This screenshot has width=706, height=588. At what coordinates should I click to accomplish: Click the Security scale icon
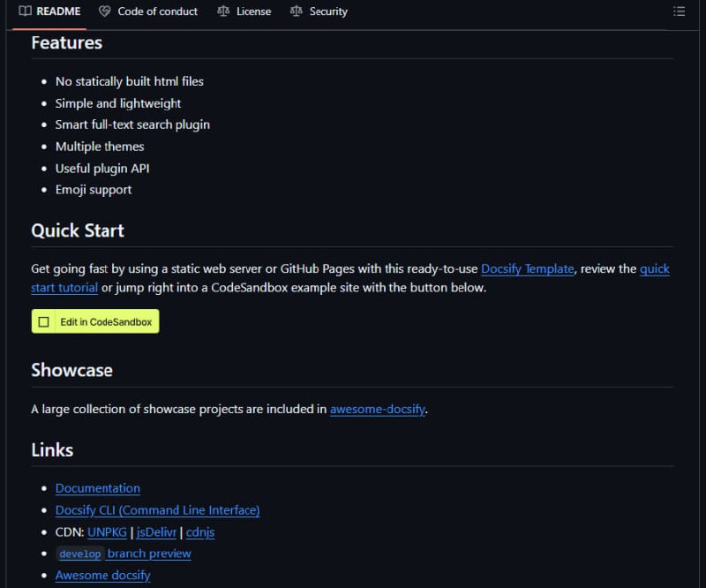pyautogui.click(x=297, y=11)
